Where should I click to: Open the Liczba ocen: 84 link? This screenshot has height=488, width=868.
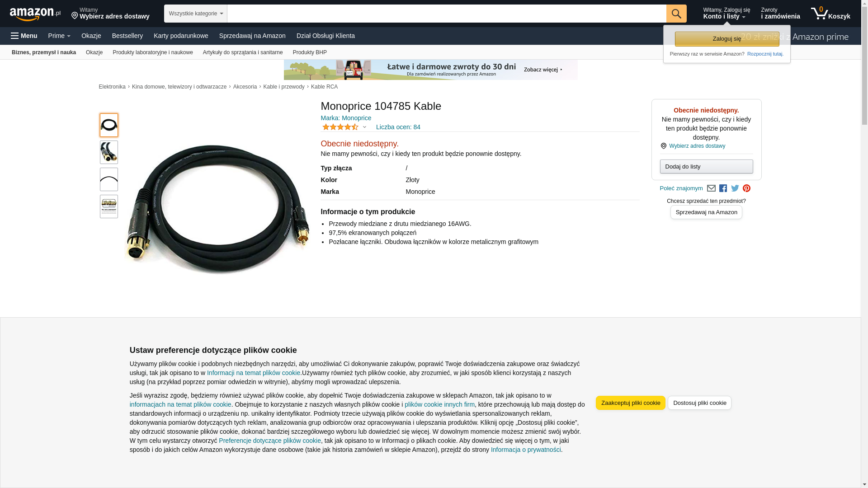[398, 127]
